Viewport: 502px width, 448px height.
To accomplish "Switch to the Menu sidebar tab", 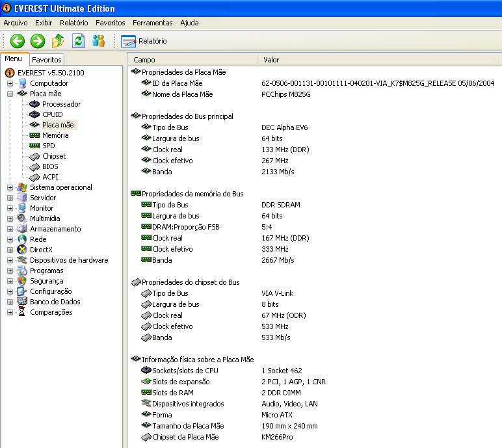I will pyautogui.click(x=14, y=59).
